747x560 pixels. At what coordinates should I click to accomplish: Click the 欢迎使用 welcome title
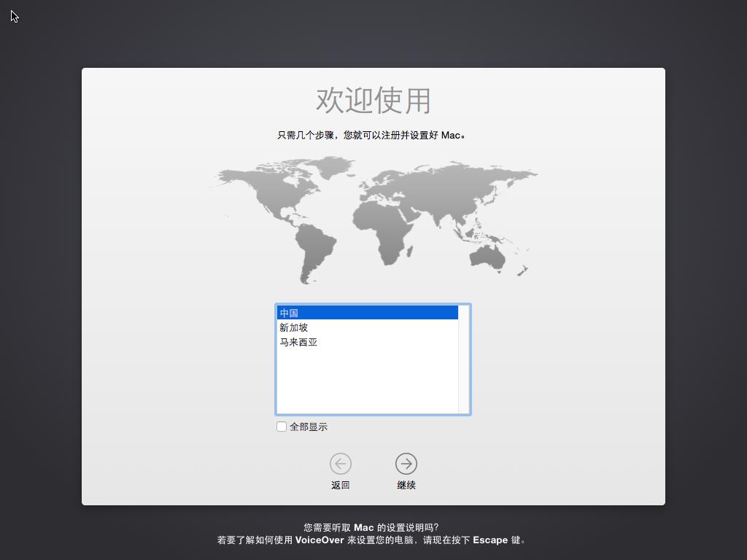pos(373,101)
